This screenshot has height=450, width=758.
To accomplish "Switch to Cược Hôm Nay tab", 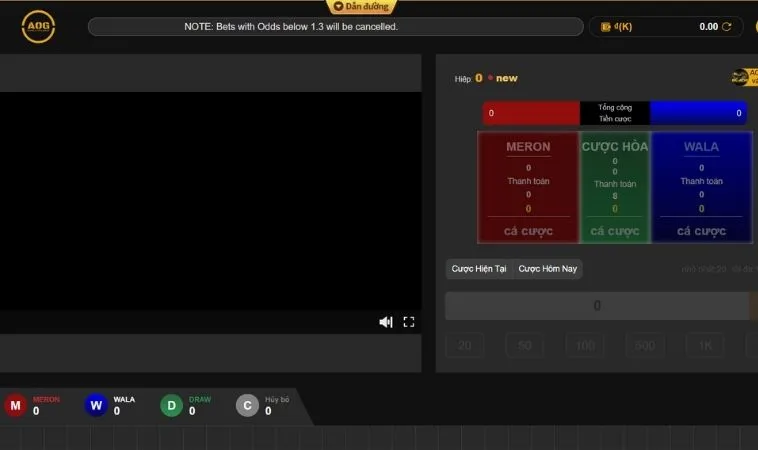I will (547, 269).
